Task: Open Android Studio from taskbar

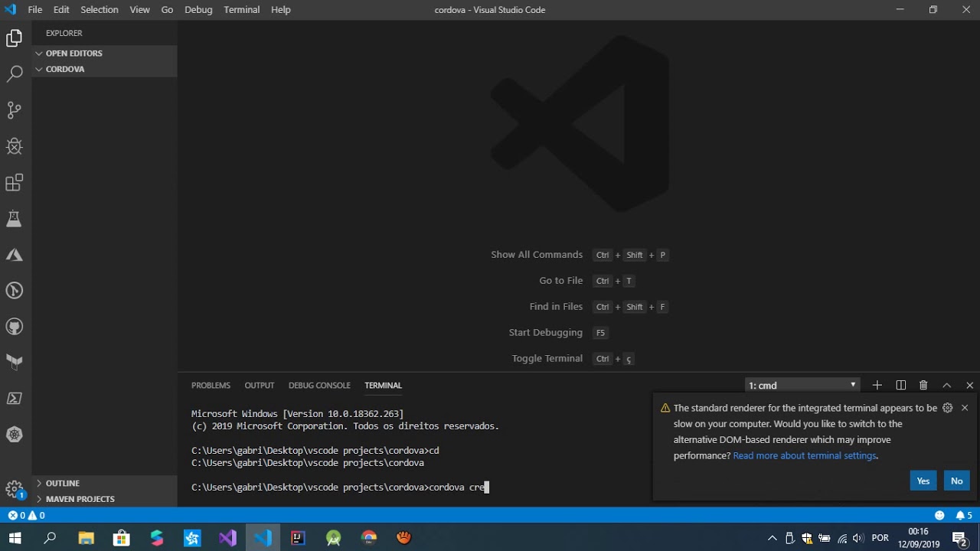Action: (x=334, y=538)
